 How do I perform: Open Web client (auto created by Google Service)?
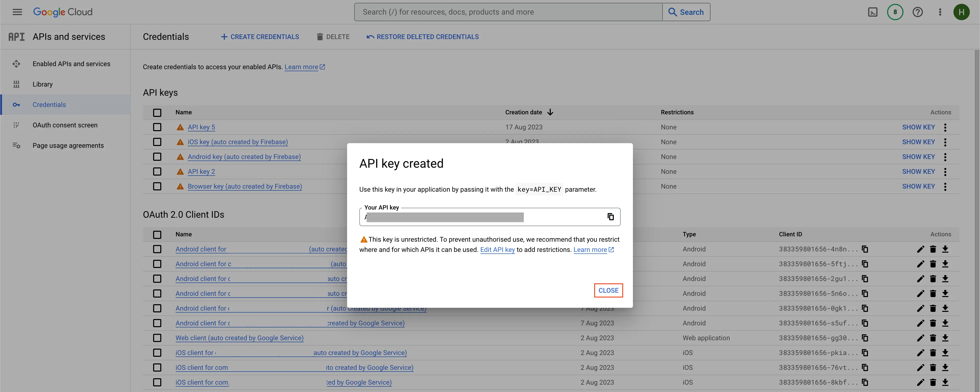(239, 338)
